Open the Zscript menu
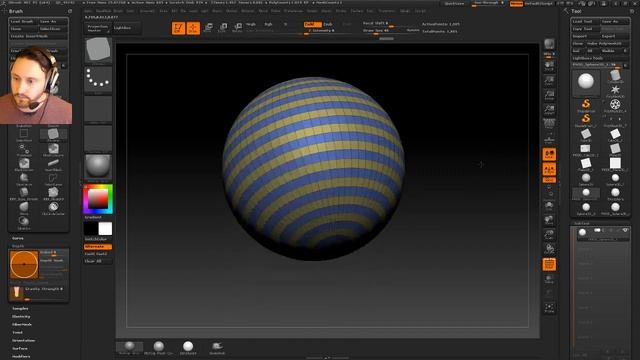This screenshot has height=360, width=640. tap(420, 11)
